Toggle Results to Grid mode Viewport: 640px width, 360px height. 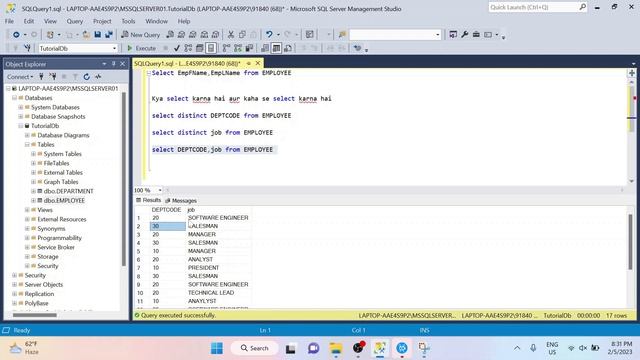click(276, 48)
